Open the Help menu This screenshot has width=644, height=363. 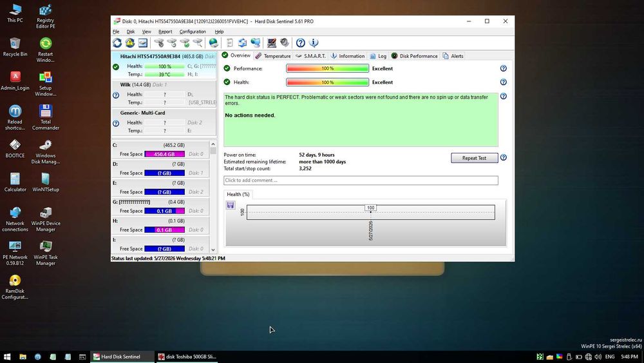220,32
